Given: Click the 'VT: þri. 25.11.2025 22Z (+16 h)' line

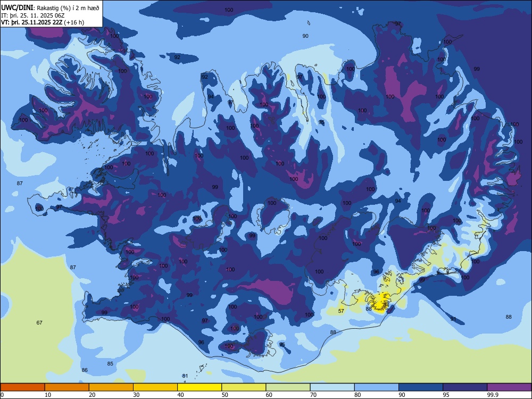Looking at the screenshot, I should [x=43, y=22].
